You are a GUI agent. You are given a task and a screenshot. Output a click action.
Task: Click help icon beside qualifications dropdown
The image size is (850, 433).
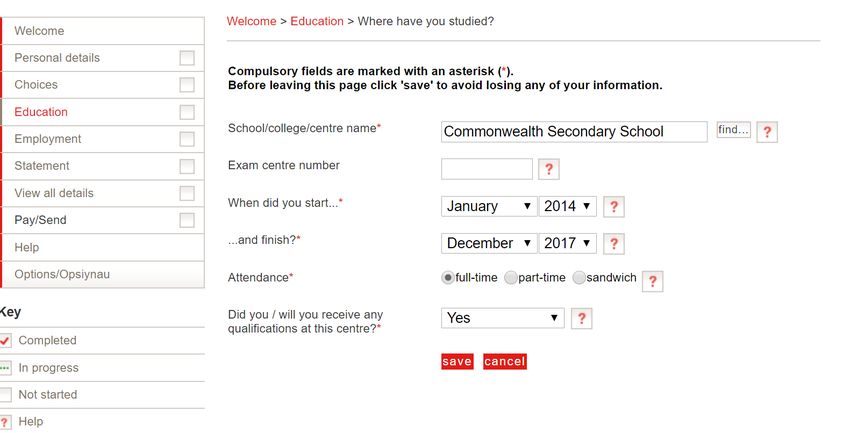click(582, 318)
